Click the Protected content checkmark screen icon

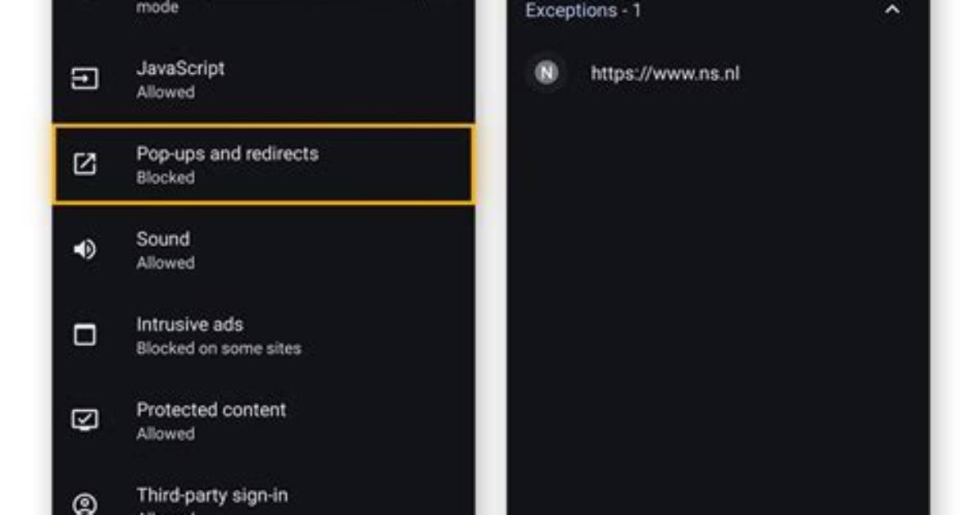tap(84, 420)
